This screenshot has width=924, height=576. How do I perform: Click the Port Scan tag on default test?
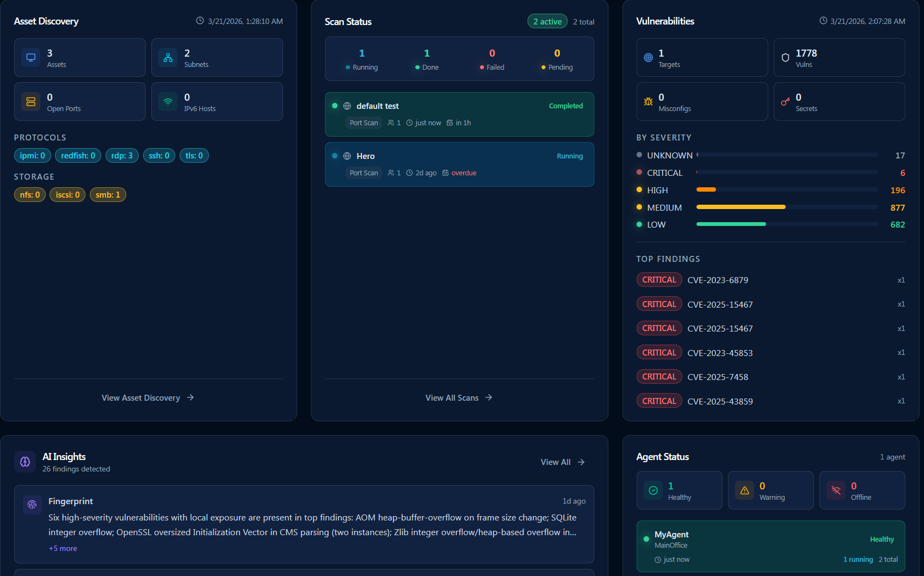coord(364,123)
